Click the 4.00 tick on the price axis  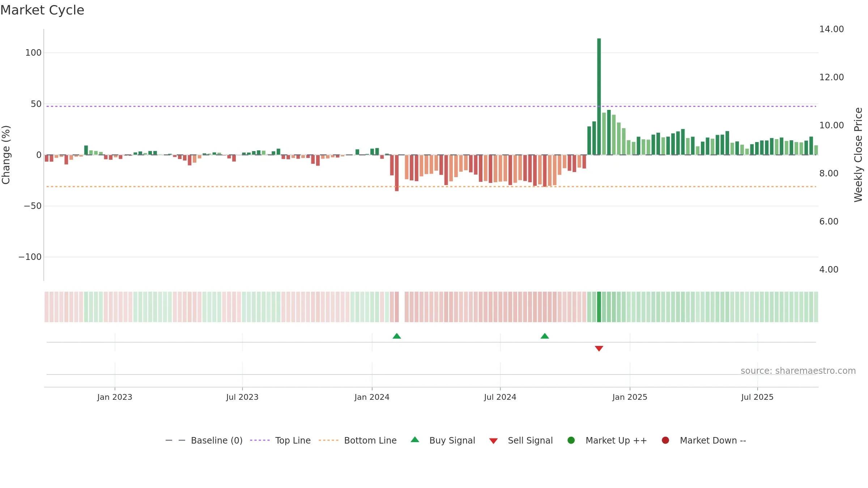(829, 270)
